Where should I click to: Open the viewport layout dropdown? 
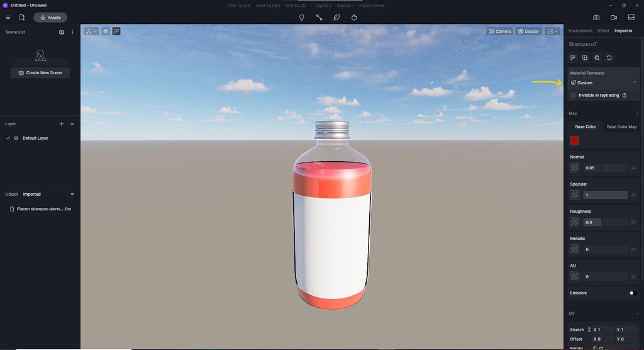[x=552, y=31]
